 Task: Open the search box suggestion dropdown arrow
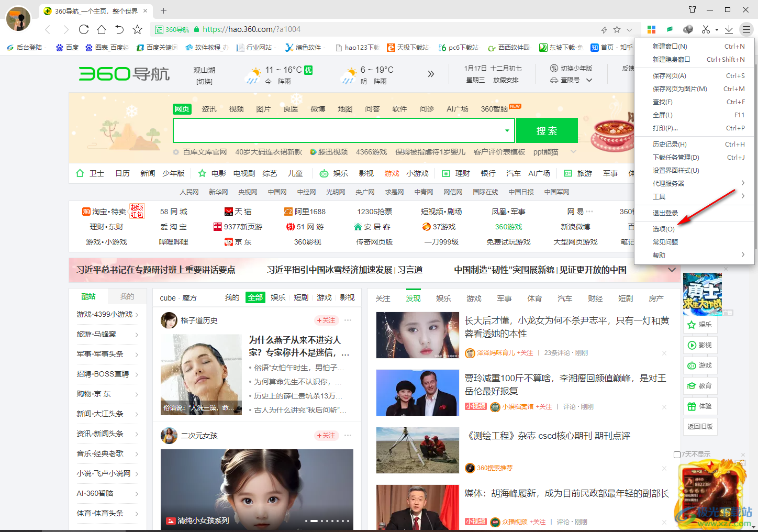point(507,130)
